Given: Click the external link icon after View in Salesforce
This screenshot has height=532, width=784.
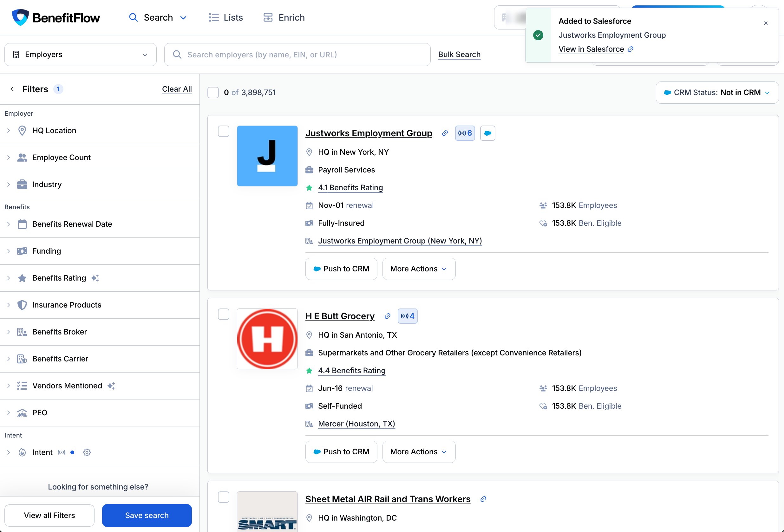Looking at the screenshot, I should [630, 49].
